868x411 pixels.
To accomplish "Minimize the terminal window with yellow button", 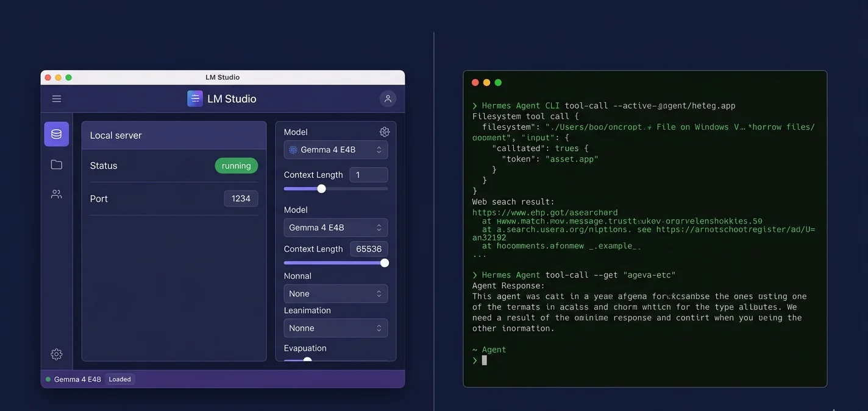I will click(486, 83).
